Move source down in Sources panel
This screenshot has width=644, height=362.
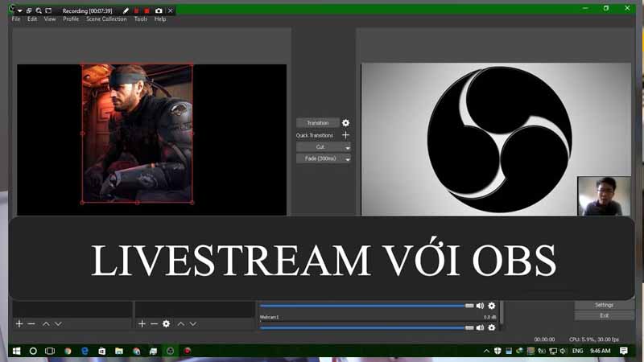pyautogui.click(x=193, y=324)
